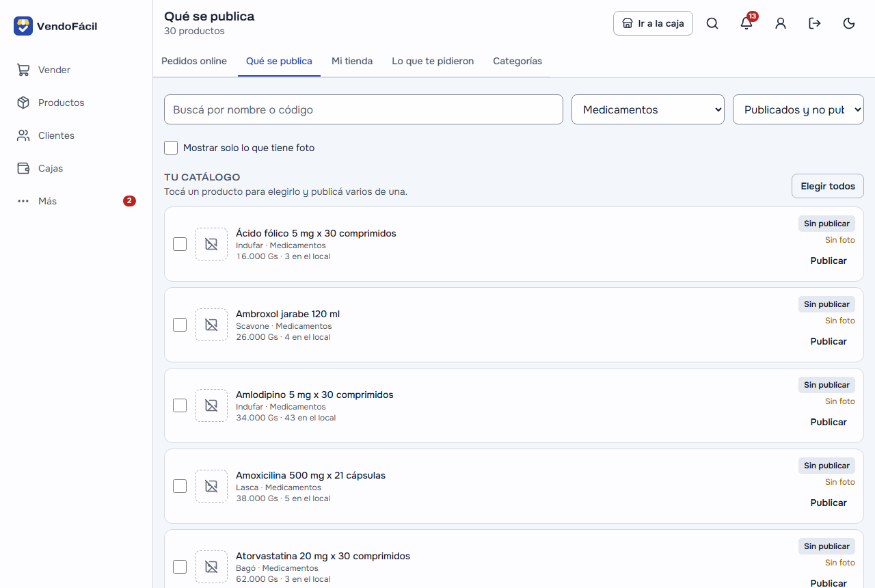
Task: Click 'Sin foto' label on Amlodipino
Action: coord(840,401)
